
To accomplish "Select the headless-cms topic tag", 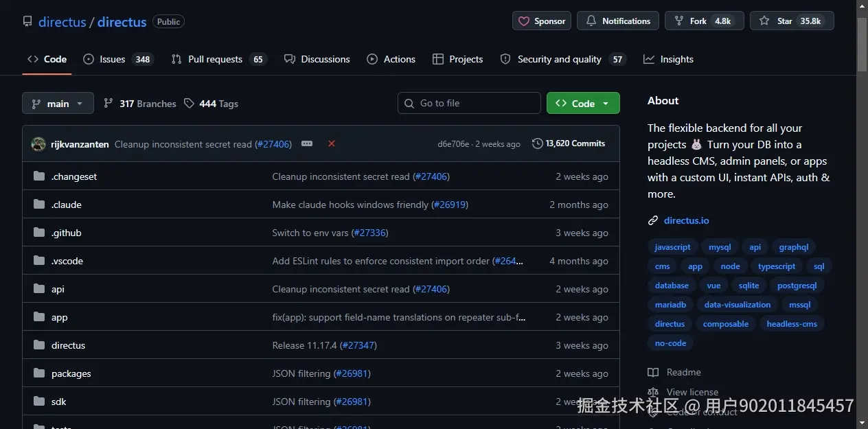I will point(792,324).
